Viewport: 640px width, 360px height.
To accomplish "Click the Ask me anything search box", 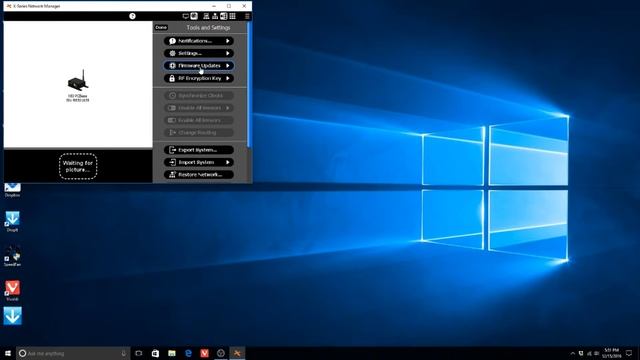I will click(73, 353).
